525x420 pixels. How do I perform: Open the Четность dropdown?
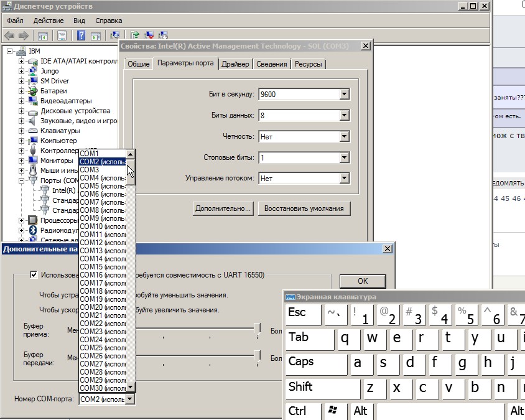(x=344, y=136)
